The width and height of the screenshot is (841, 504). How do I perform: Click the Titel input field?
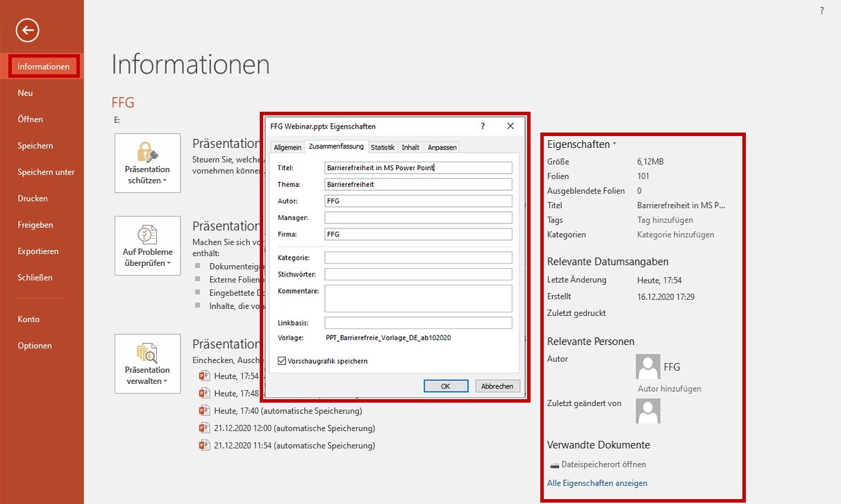click(x=418, y=168)
